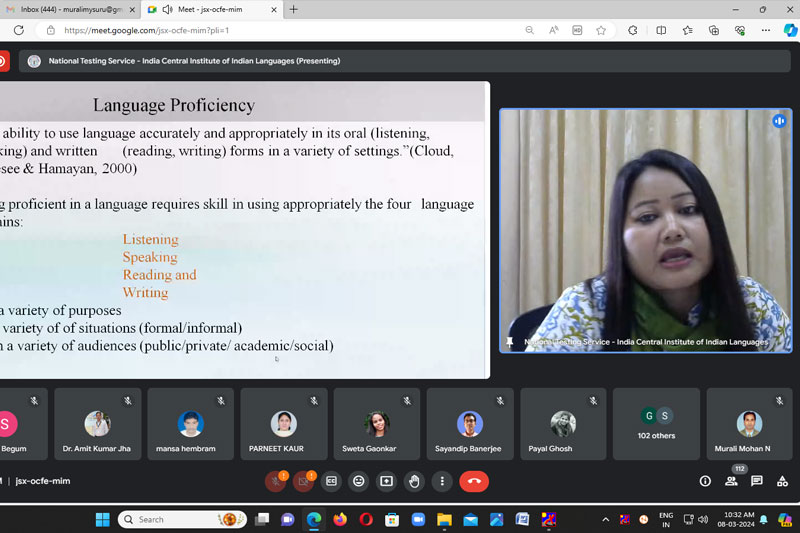Screen dimensions: 800x533
Task: Add this page to favorites star
Action: [601, 30]
